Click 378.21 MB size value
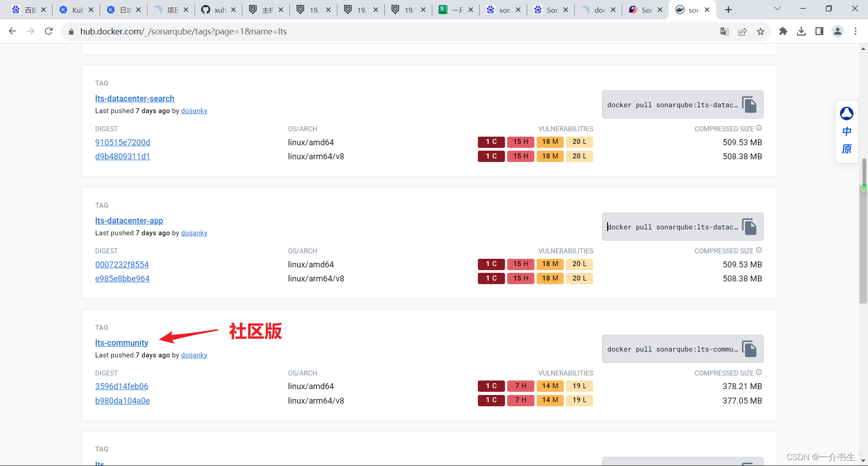868x466 pixels. 742,386
